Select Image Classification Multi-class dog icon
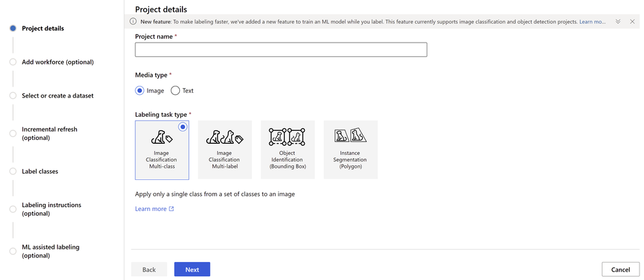The image size is (644, 280). pyautogui.click(x=162, y=137)
